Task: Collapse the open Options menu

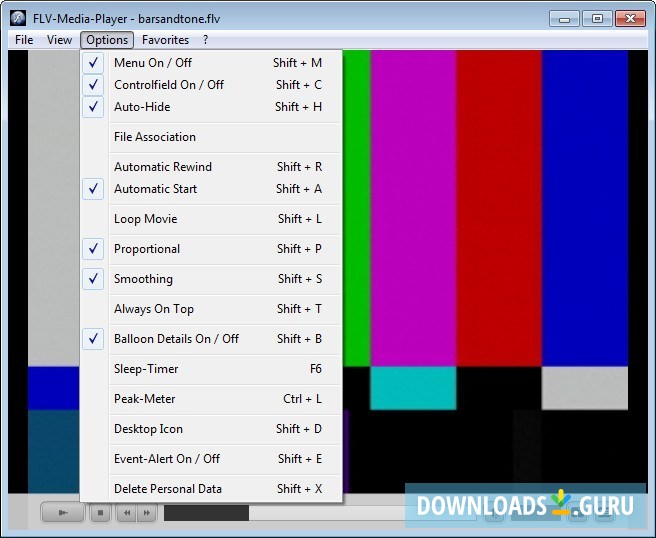Action: (x=107, y=40)
